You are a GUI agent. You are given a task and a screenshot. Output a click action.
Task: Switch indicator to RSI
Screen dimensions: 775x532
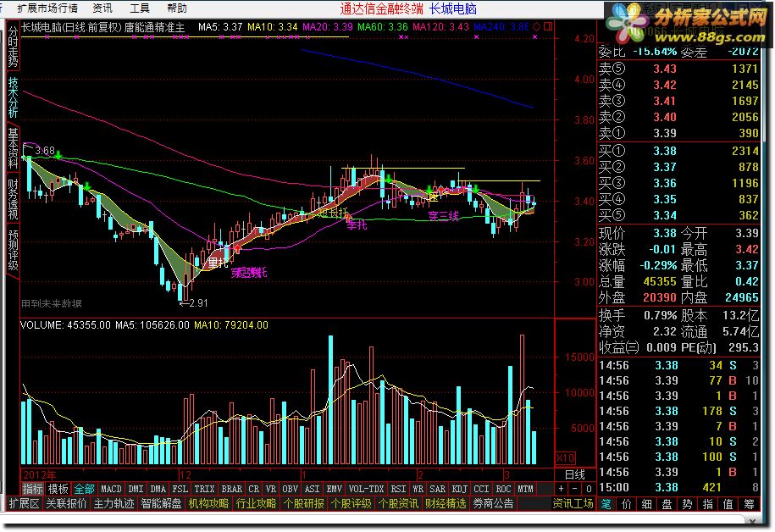coord(398,489)
